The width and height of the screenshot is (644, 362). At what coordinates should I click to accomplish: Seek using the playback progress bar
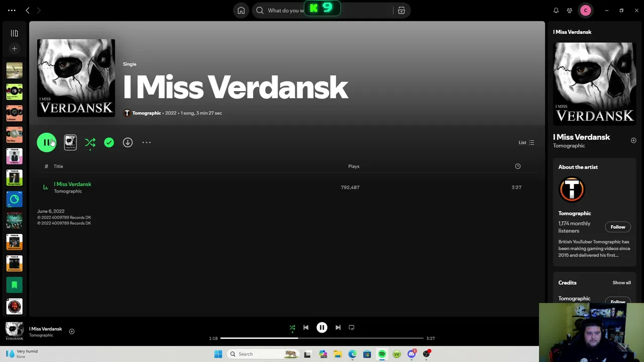pos(322,338)
